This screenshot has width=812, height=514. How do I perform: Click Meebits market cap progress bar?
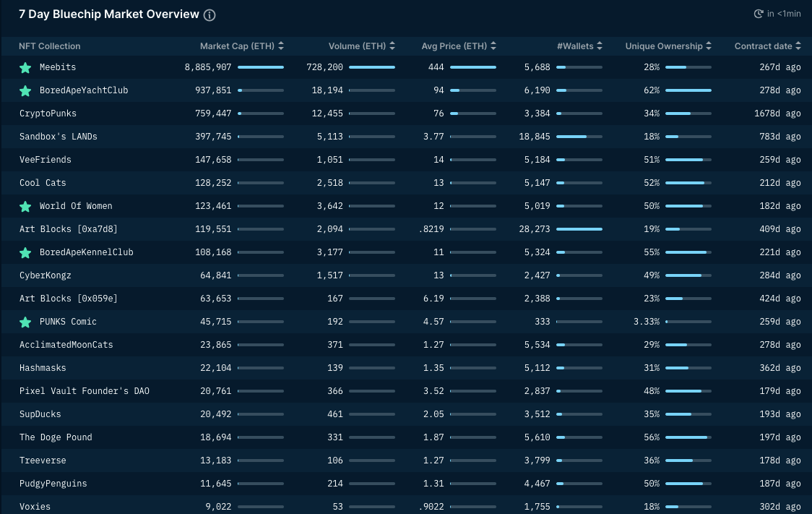tap(261, 67)
